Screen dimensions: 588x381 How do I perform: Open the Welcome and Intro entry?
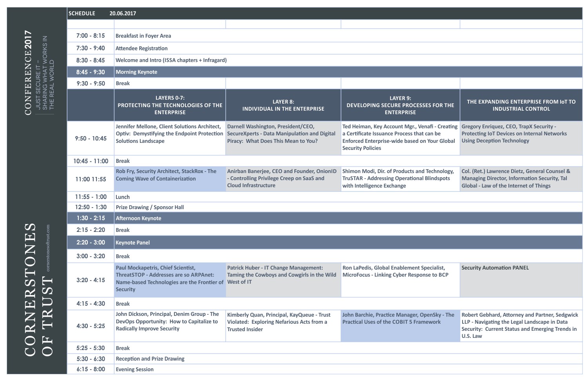point(171,60)
